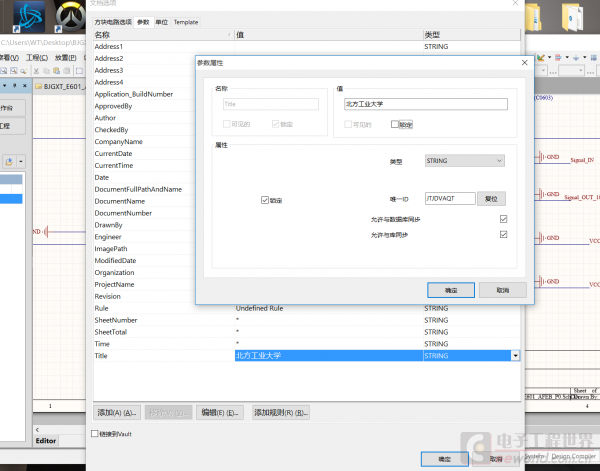Select the Address1 parameter row

(307, 46)
